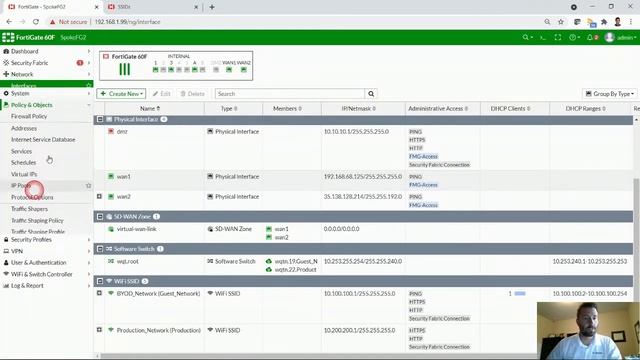
Task: Expand System menu in sidebar
Action: (x=47, y=93)
